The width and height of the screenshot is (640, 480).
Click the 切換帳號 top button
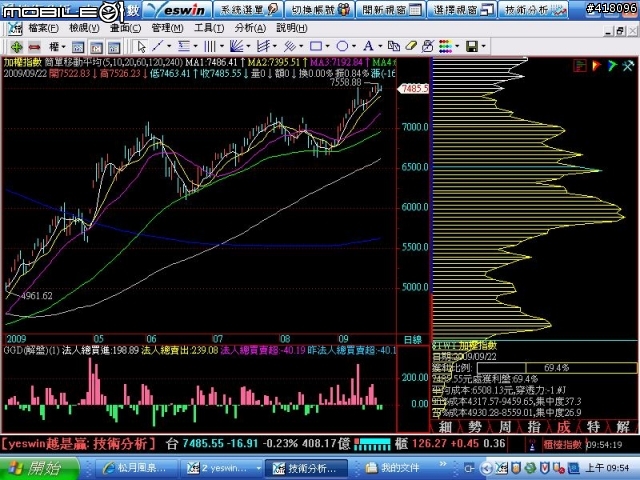click(320, 9)
